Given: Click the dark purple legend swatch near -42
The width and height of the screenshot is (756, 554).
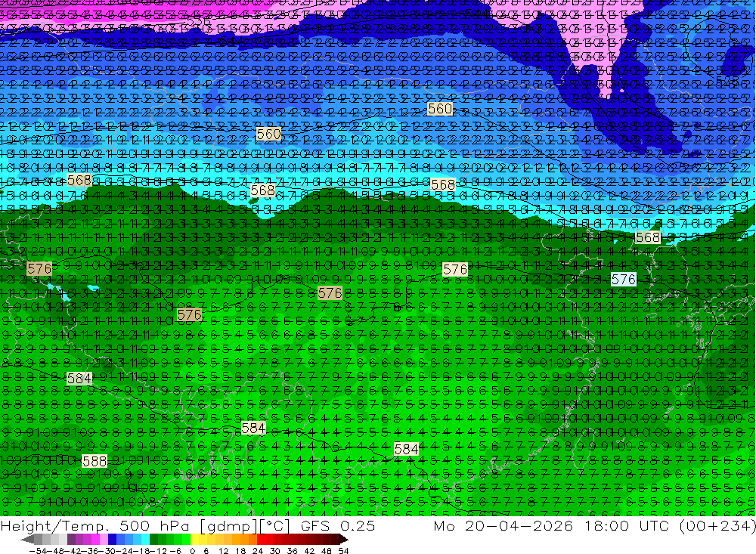Looking at the screenshot, I should pyautogui.click(x=71, y=539).
